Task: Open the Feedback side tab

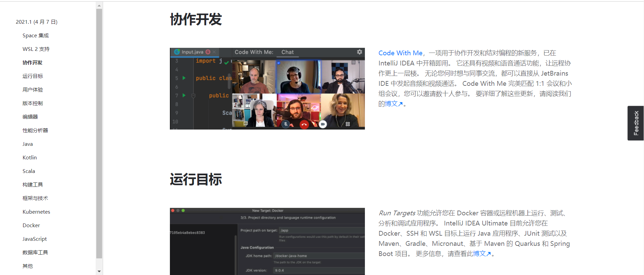Action: click(636, 123)
